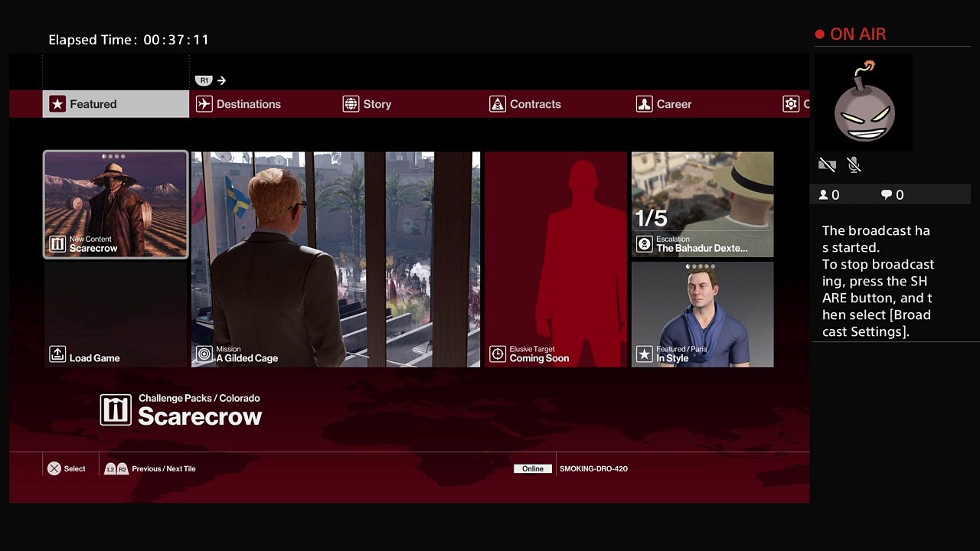Open the Featured tab
Viewport: 980px width, 551px height.
pos(116,104)
